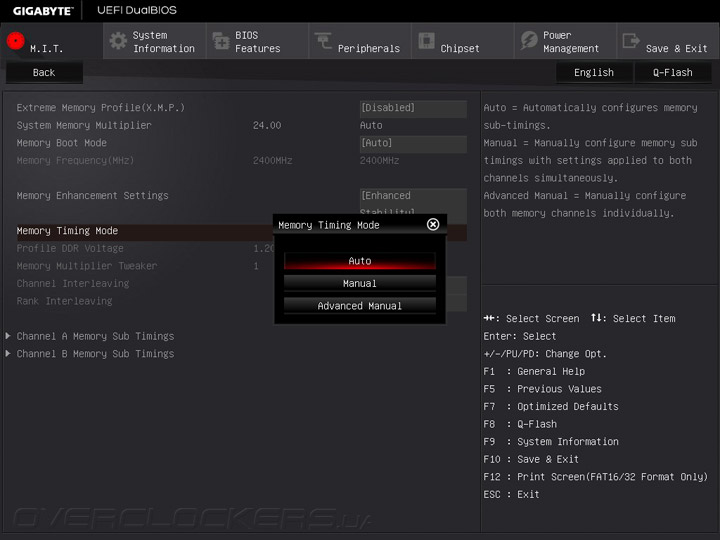Open the Memory Boot Mode [Auto] field
This screenshot has height=540, width=720.
413,143
